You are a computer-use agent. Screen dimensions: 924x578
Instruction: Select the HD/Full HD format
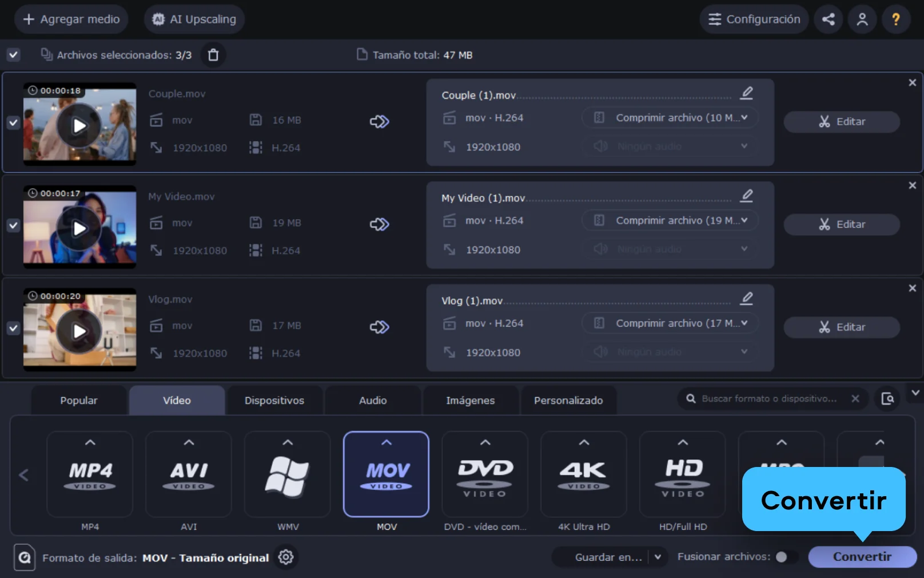coord(683,474)
